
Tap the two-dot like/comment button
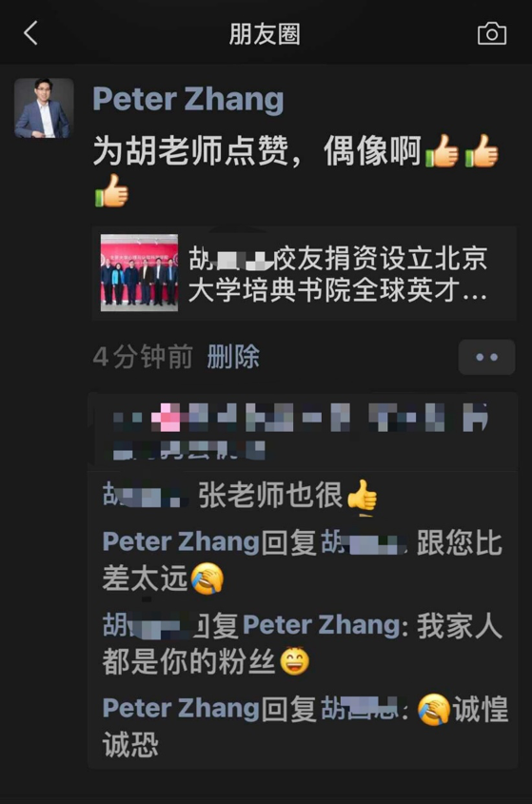click(x=486, y=357)
